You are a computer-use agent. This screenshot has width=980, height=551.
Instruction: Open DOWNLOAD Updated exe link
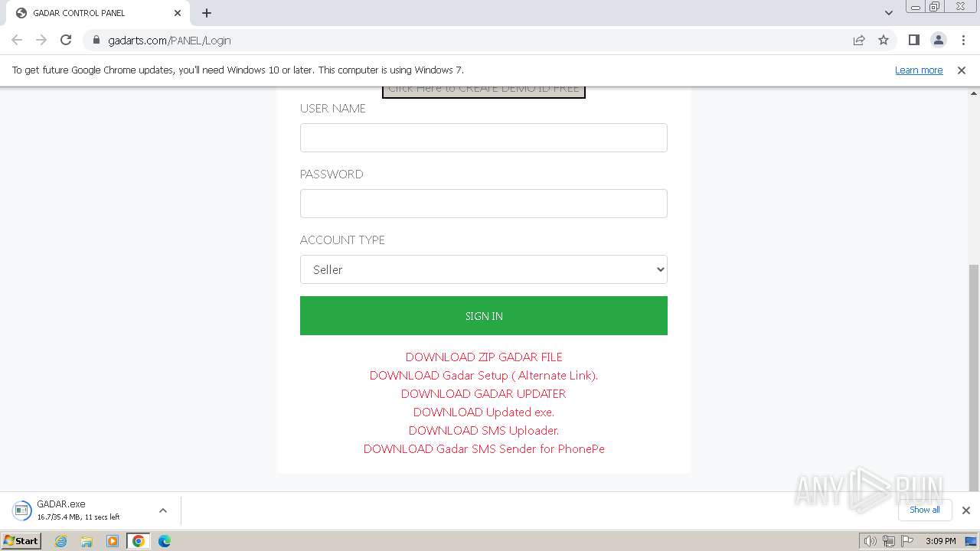coord(484,412)
